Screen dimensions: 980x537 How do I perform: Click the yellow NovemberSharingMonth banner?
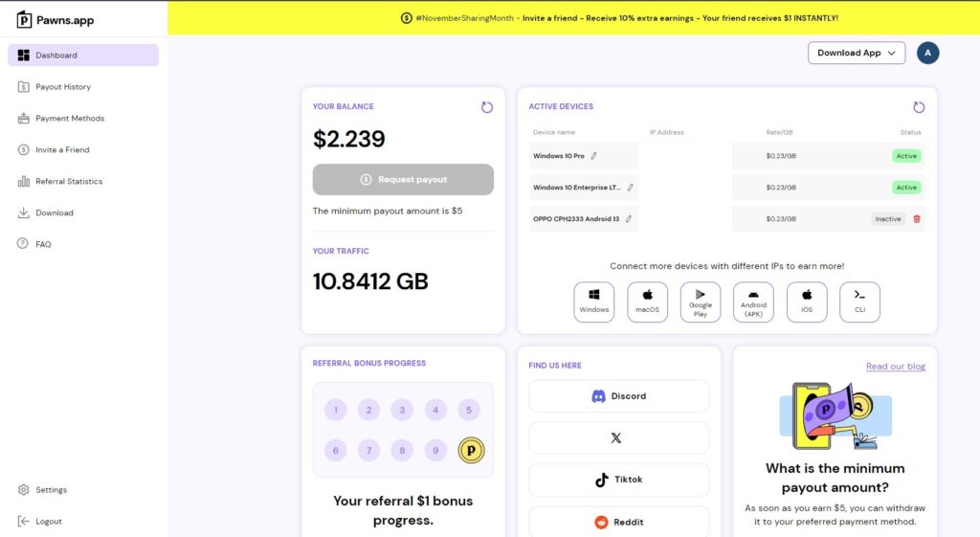pyautogui.click(x=573, y=17)
